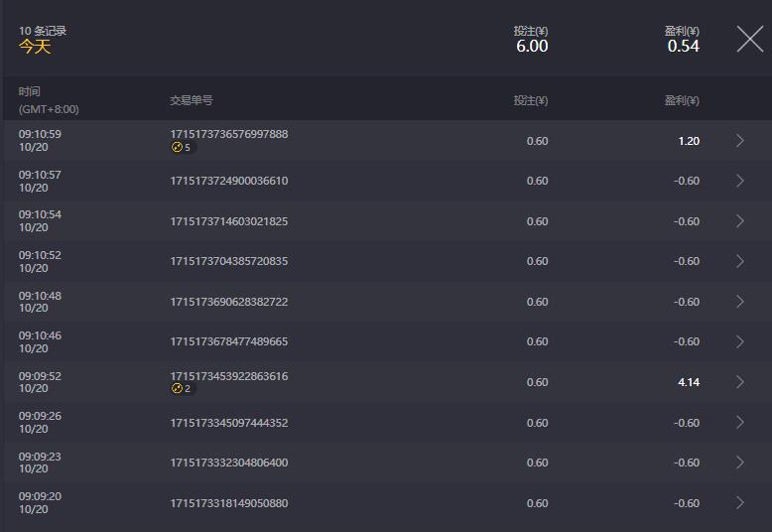Screen dimensions: 772x532
Task: Select transaction 1715173318149050880 row
Action: 386,502
